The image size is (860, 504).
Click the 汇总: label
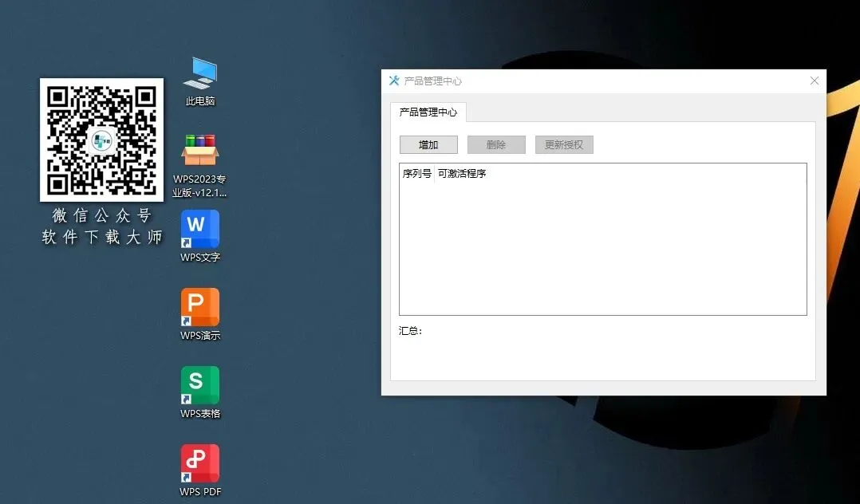[410, 331]
